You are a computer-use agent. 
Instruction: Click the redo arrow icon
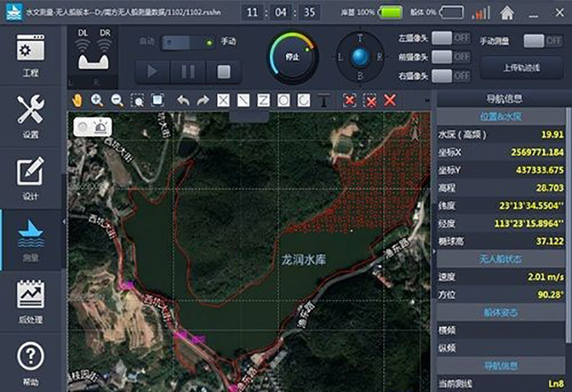point(203,100)
